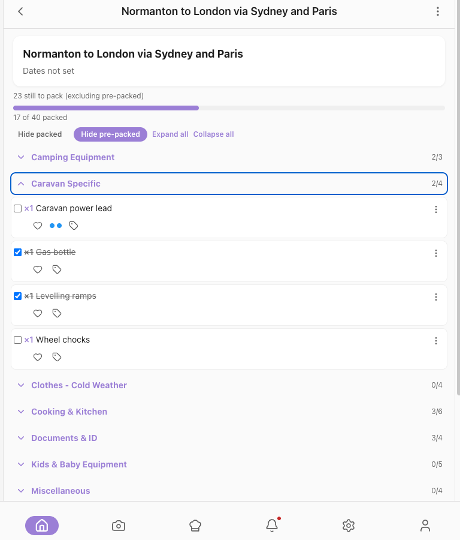Image resolution: width=460 pixels, height=540 pixels.
Task: Check the Caravan power lead checkbox
Action: pos(18,209)
